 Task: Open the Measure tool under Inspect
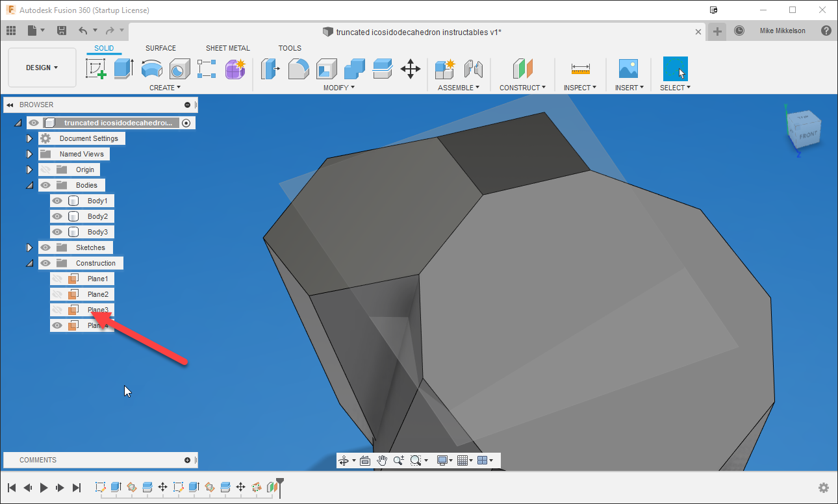click(x=579, y=68)
